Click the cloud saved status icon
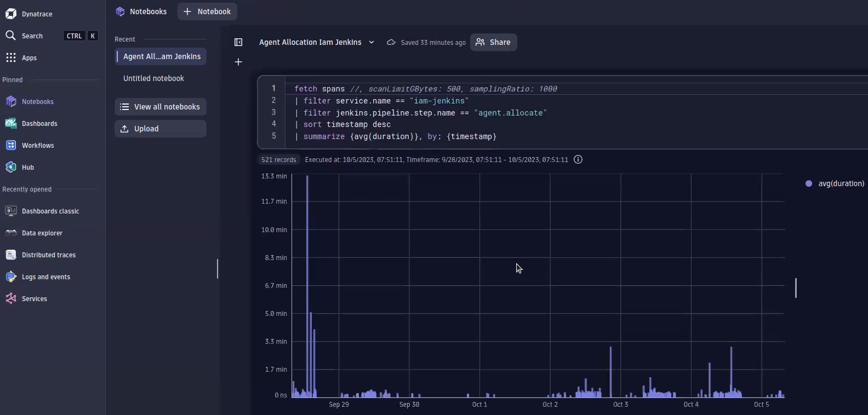Viewport: 868px width, 415px height. pos(391,42)
